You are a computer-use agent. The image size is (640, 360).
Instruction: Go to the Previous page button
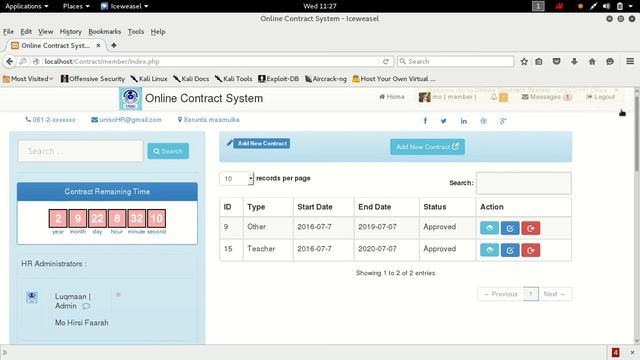tap(500, 294)
